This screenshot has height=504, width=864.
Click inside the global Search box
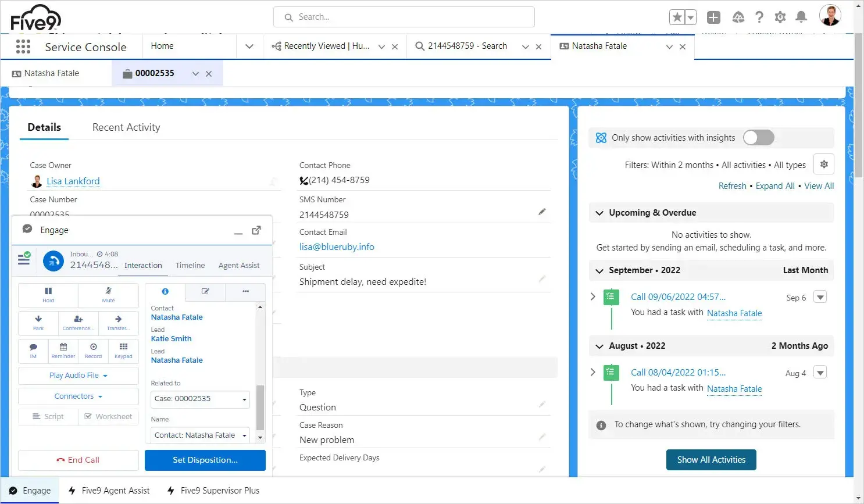[x=404, y=17]
